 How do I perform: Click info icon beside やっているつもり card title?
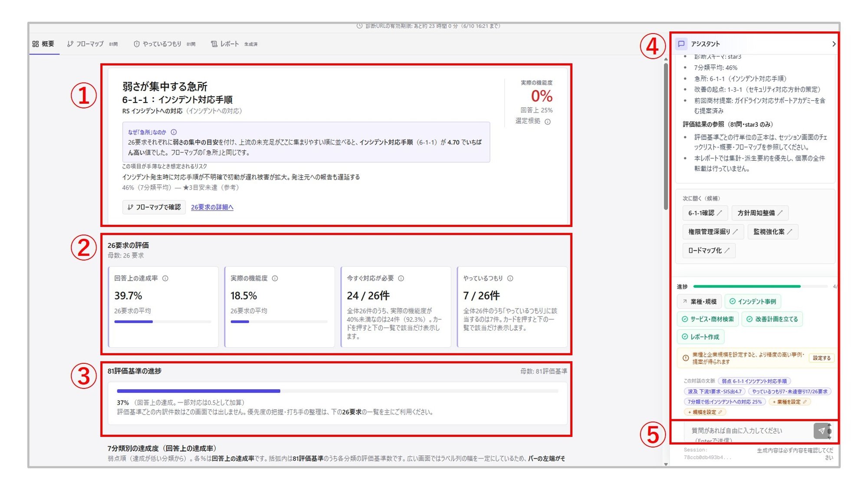[x=510, y=278]
